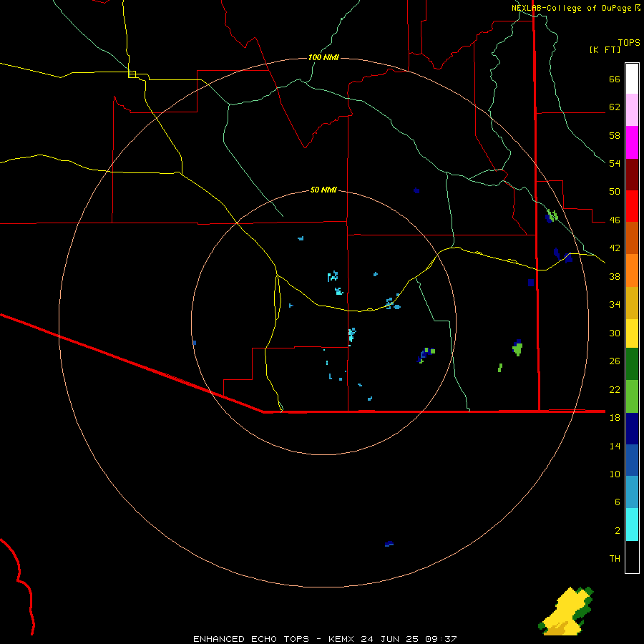Choose the dark orange legend band
The height and width of the screenshot is (644, 644).
pos(632,238)
